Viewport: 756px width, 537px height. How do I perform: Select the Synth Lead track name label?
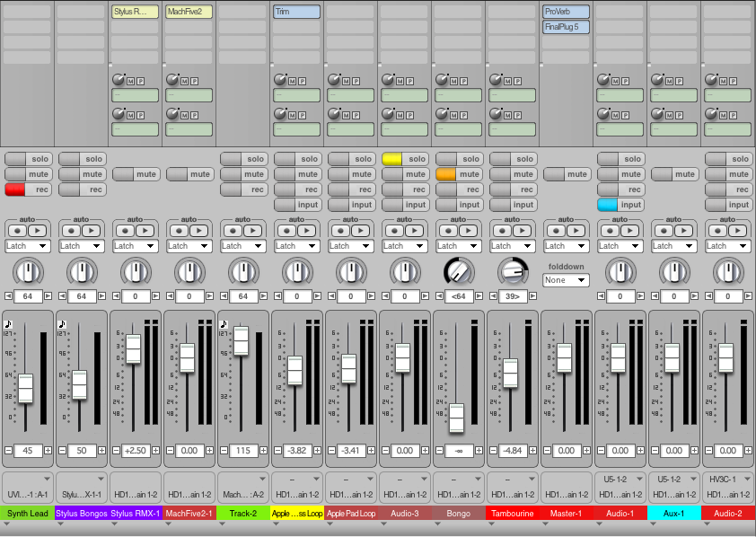point(28,514)
